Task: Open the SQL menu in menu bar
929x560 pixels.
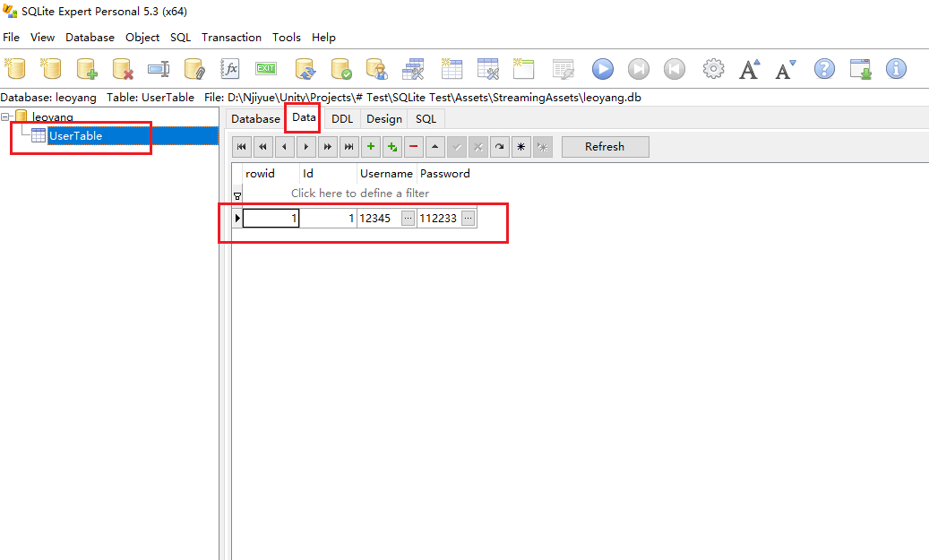Action: coord(181,38)
